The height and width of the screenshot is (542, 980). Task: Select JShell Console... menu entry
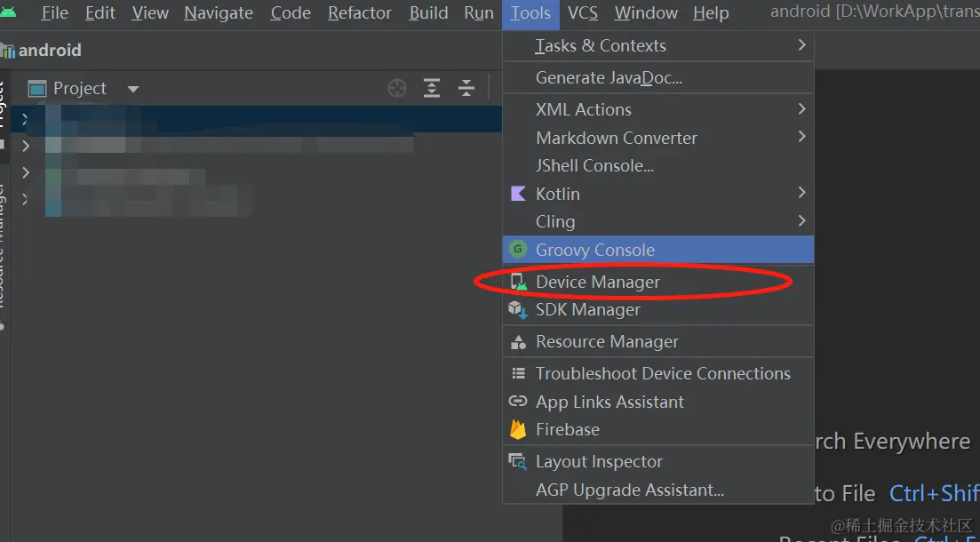[658, 165]
